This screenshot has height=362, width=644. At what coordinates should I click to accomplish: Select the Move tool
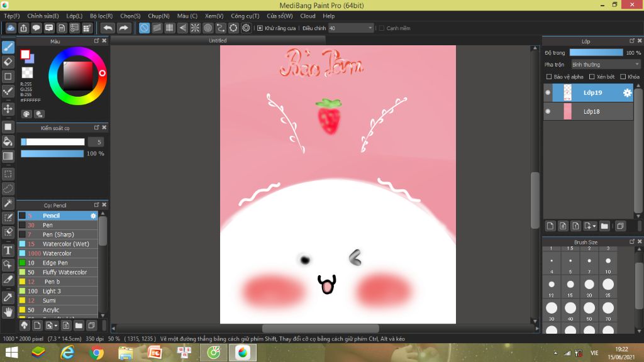pyautogui.click(x=8, y=109)
